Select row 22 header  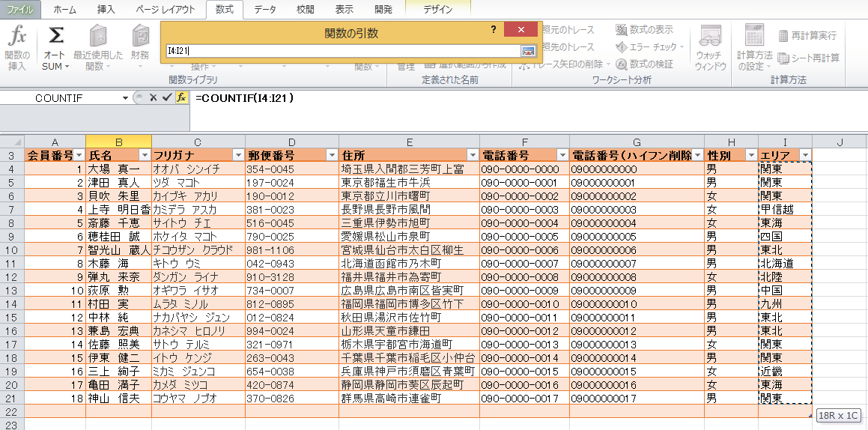pyautogui.click(x=12, y=412)
